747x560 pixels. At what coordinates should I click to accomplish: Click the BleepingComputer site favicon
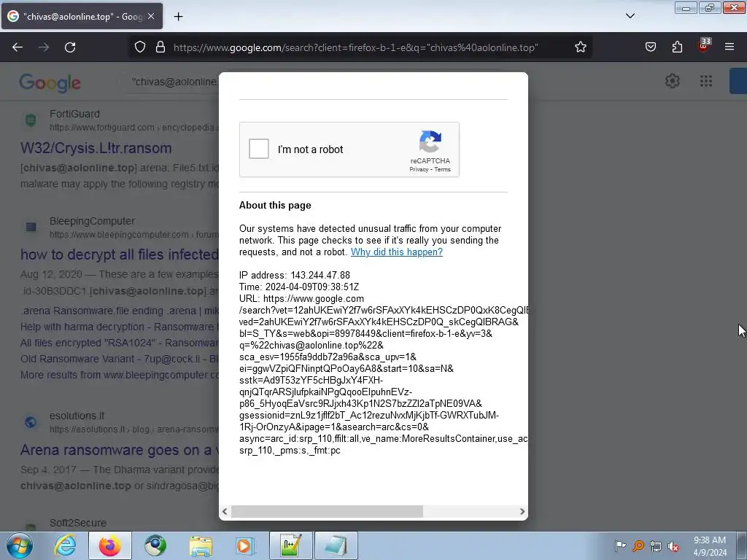coord(31,227)
